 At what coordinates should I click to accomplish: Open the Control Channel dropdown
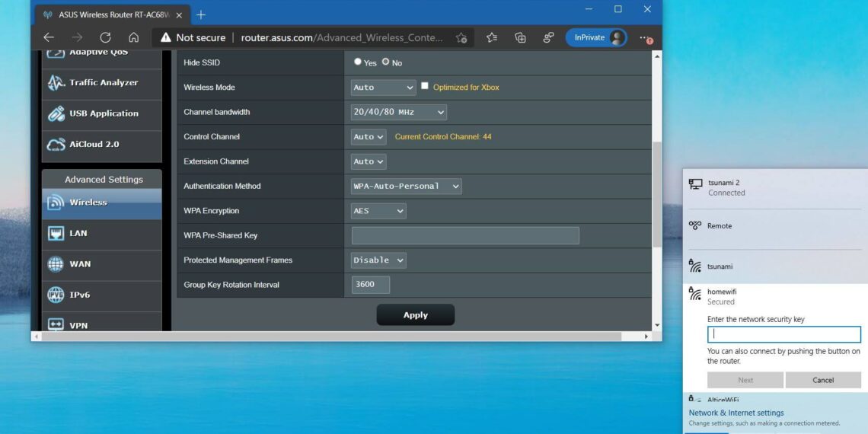click(368, 137)
